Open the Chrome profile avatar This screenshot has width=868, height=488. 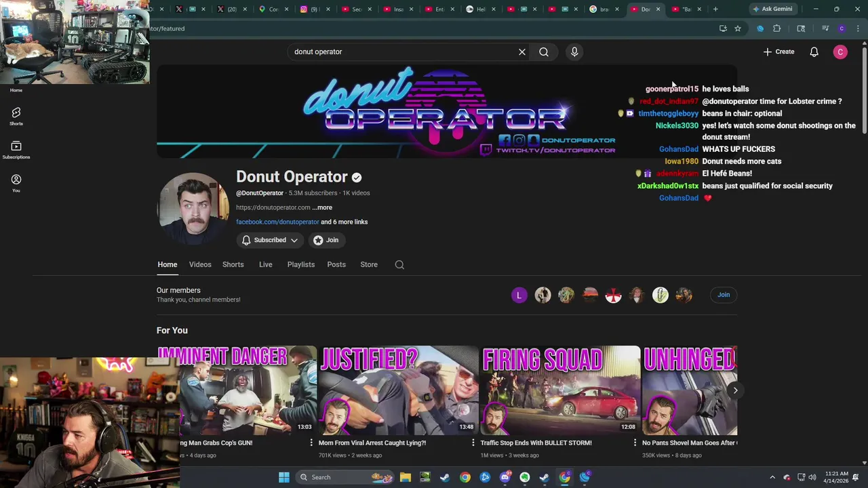tap(842, 28)
